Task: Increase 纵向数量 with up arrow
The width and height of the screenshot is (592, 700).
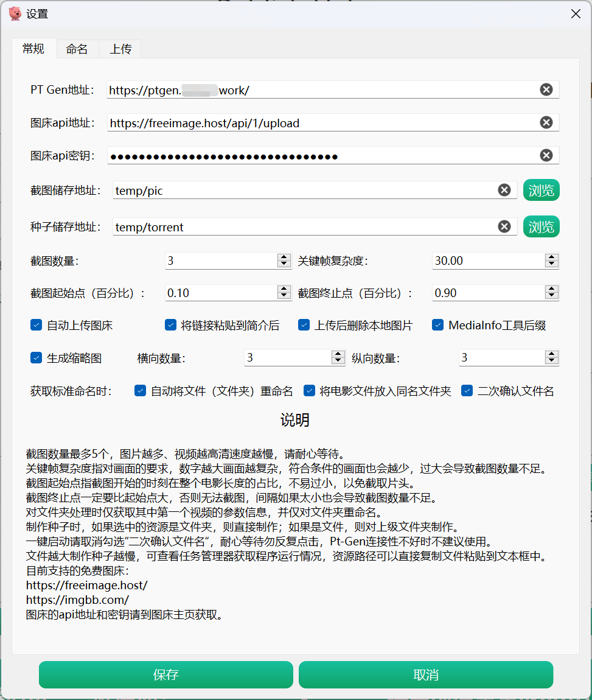Action: [551, 354]
